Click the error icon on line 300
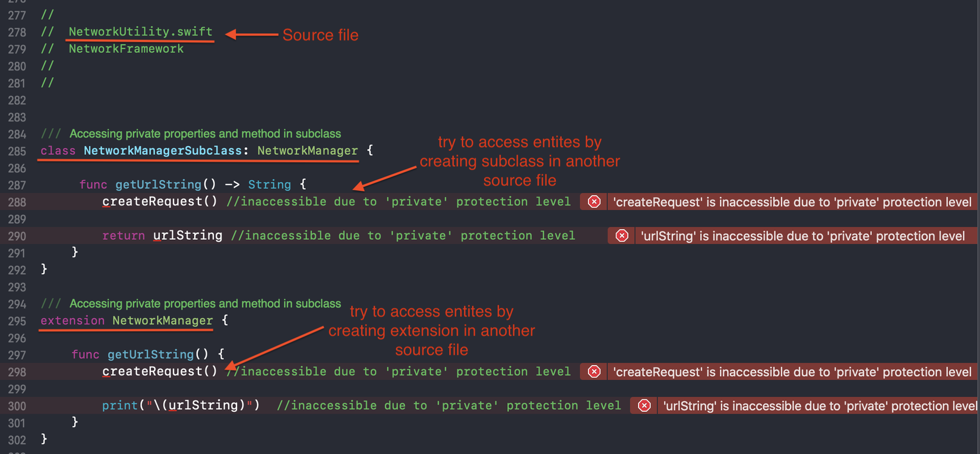The width and height of the screenshot is (980, 454). [644, 406]
